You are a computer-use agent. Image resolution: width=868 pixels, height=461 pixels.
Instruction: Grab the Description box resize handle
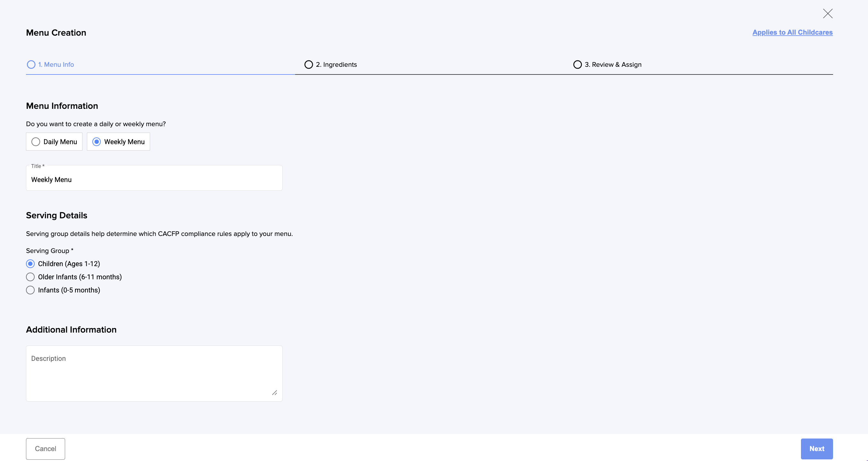pos(275,393)
